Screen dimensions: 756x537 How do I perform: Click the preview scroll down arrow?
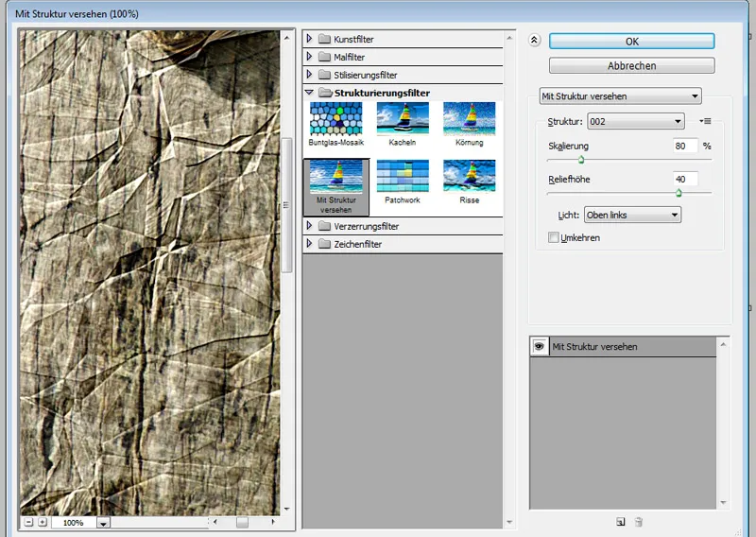pyautogui.click(x=287, y=509)
